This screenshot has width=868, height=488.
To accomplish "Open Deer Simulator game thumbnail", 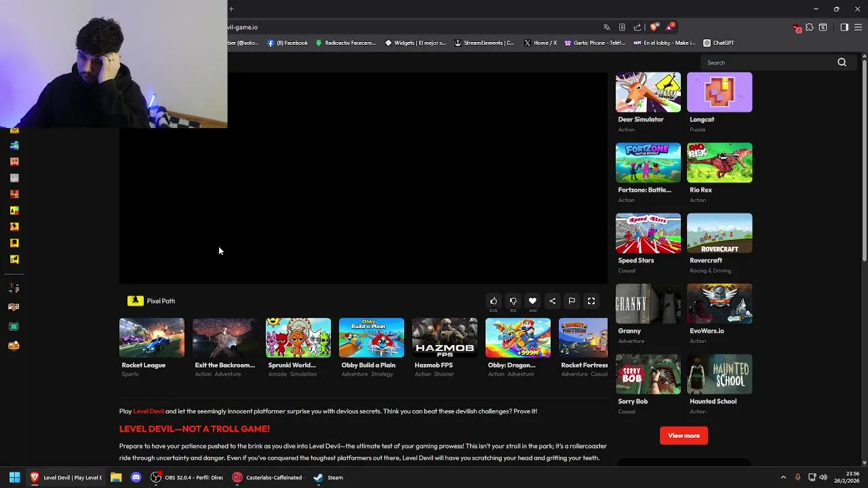I will click(648, 92).
